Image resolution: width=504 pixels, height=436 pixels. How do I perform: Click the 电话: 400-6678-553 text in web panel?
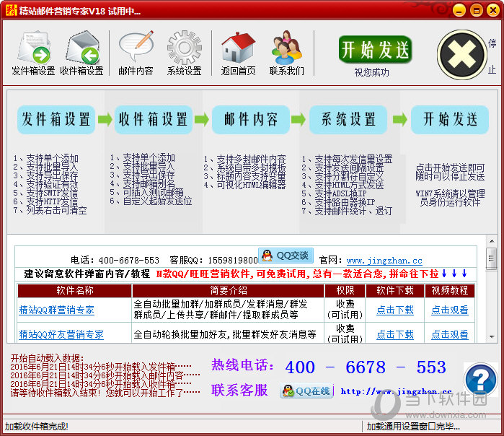(115, 260)
